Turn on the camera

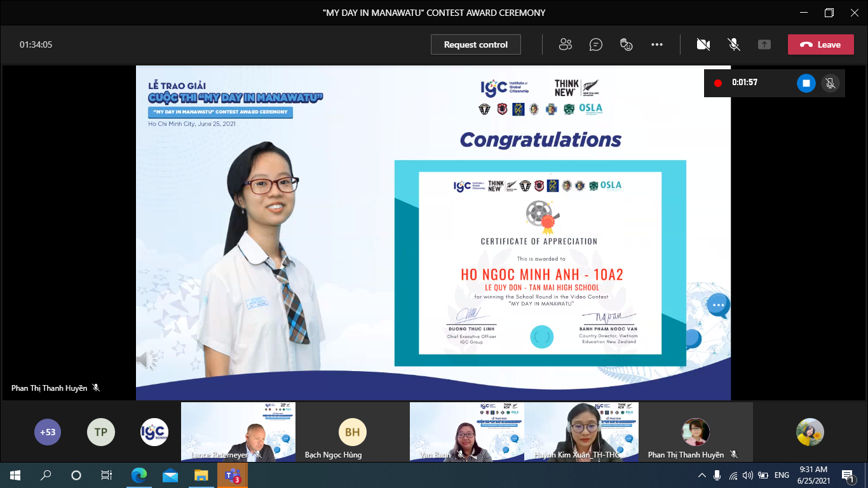pyautogui.click(x=703, y=44)
